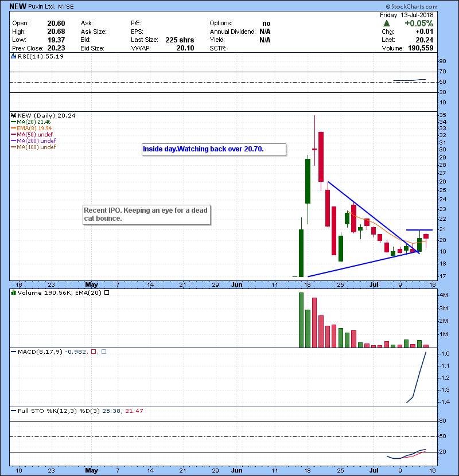Click the +0.05% percent change
The image size is (459, 476).
tap(419, 24)
